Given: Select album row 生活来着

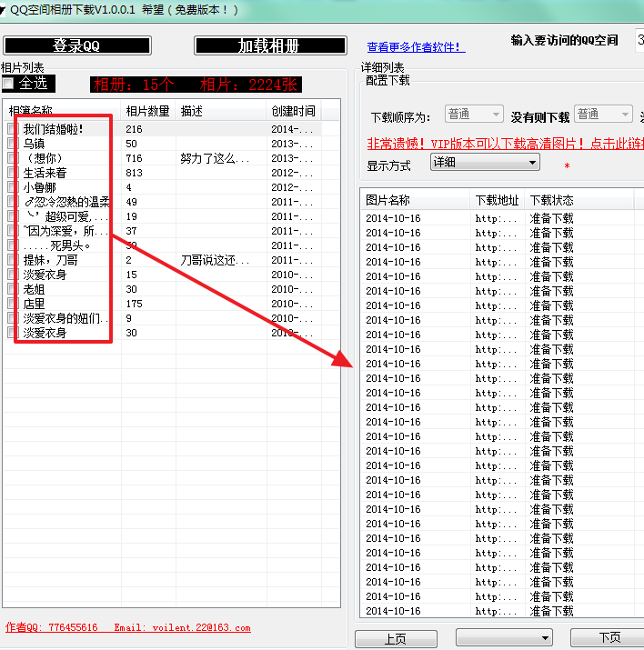Looking at the screenshot, I should [165, 173].
